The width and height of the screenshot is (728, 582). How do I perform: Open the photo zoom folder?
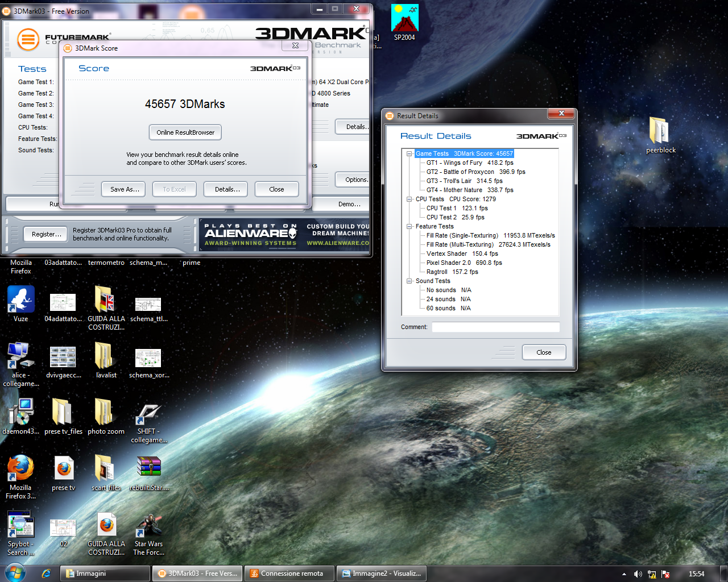pos(106,417)
